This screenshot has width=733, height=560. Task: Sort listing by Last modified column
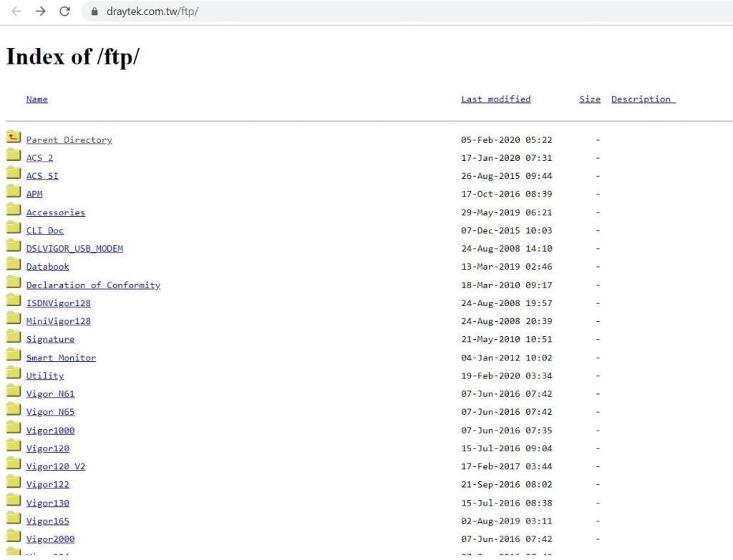(x=496, y=99)
